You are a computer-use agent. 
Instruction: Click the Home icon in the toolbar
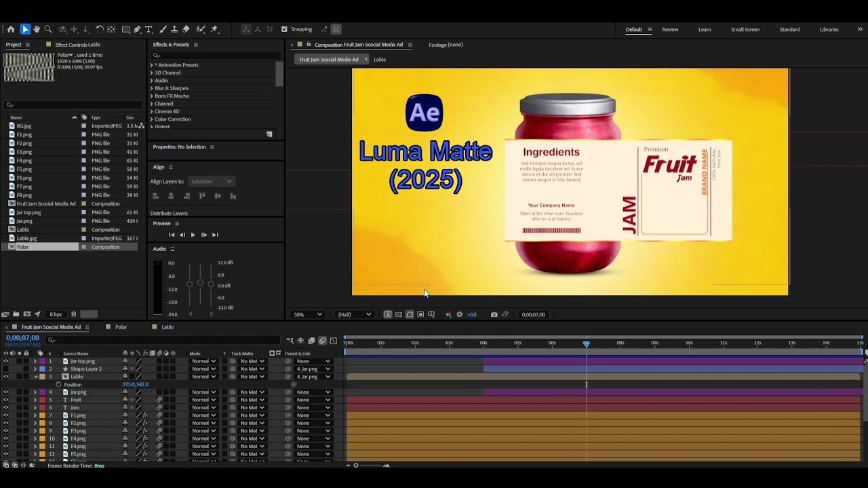(11, 29)
